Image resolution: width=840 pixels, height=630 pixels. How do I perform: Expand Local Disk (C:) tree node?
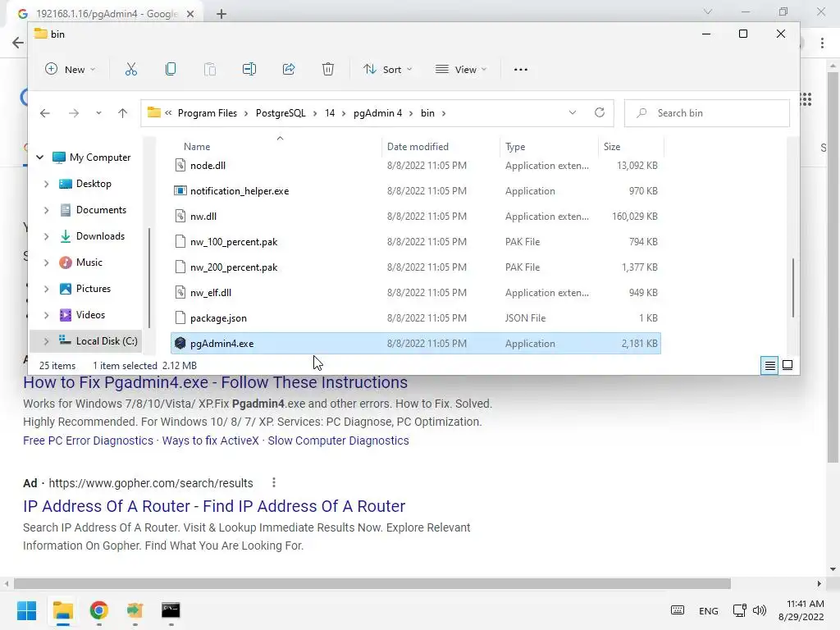tap(47, 341)
